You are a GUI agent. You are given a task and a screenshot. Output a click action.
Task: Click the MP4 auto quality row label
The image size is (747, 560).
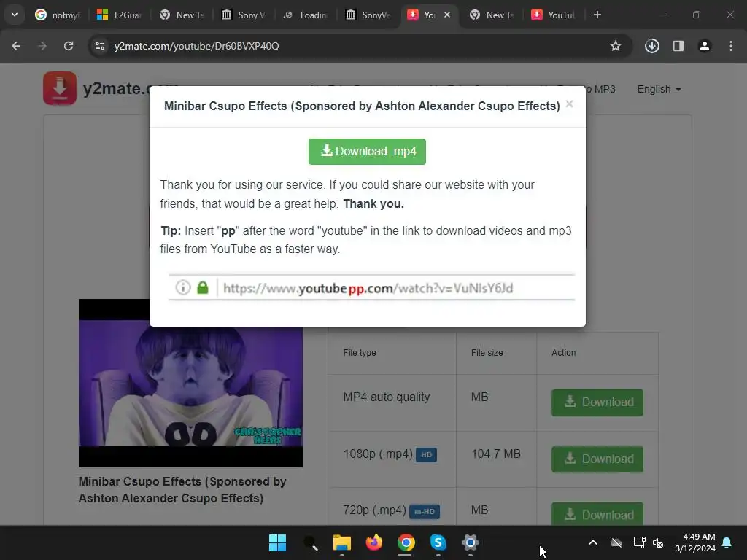click(x=387, y=397)
